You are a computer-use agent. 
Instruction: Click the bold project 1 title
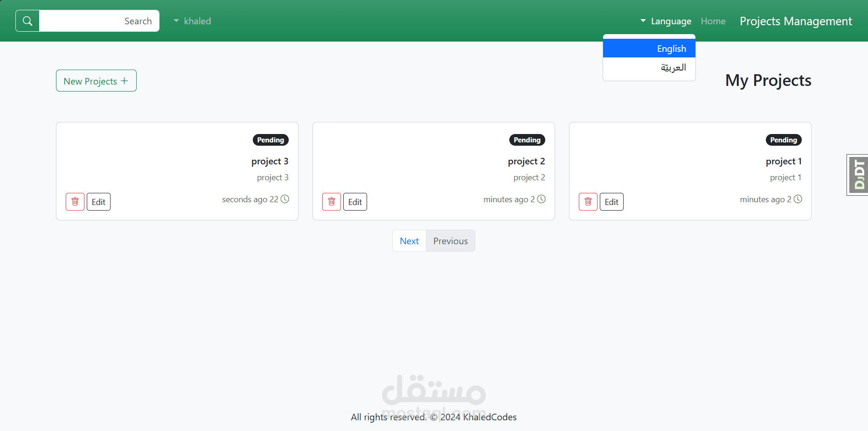pyautogui.click(x=784, y=161)
